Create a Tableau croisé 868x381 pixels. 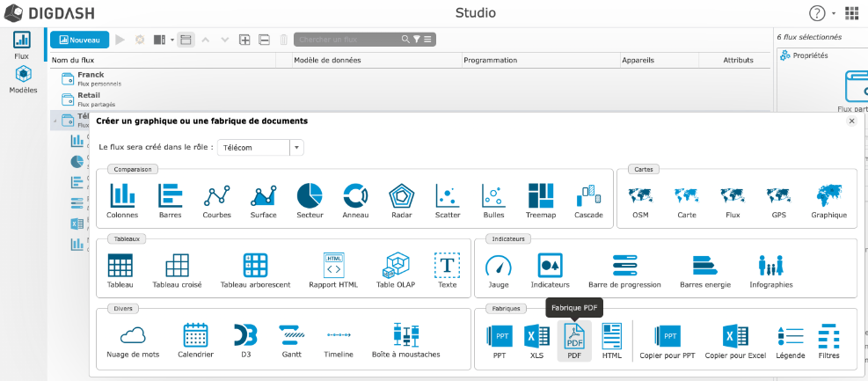coord(177,270)
